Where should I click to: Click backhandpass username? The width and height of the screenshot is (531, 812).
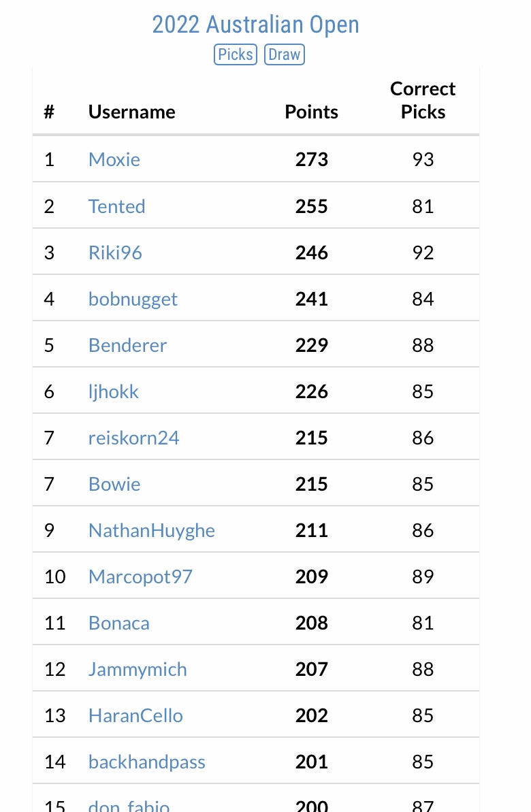(x=147, y=762)
